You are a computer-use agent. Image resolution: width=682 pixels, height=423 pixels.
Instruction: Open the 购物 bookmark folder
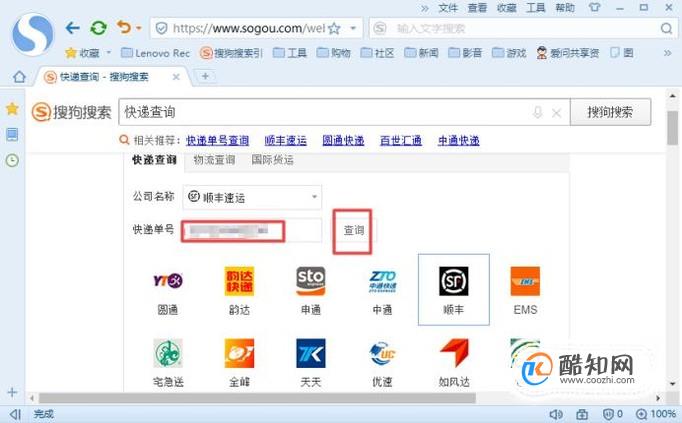334,53
